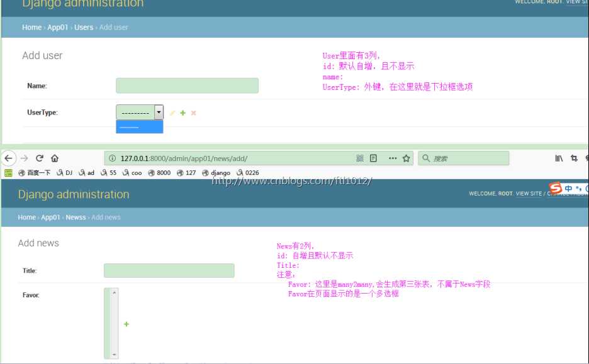Open the DJ bookmark
Image resolution: width=589 pixels, height=364 pixels.
64,173
